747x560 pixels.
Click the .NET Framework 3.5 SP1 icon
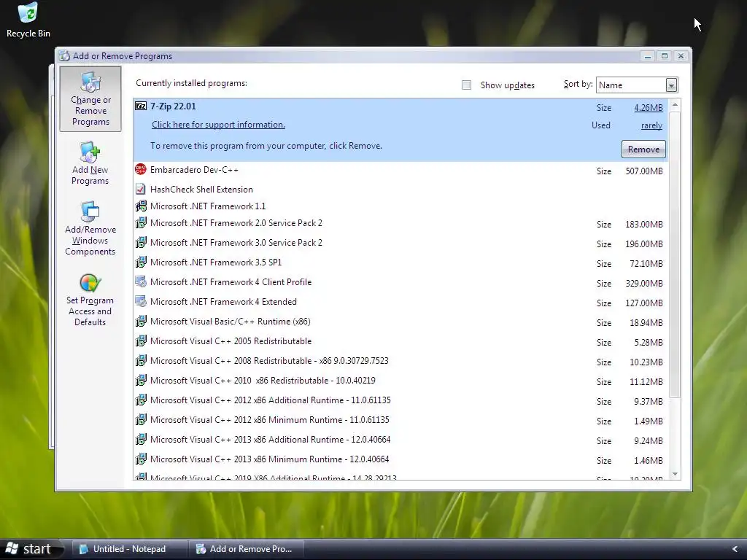[x=141, y=262]
